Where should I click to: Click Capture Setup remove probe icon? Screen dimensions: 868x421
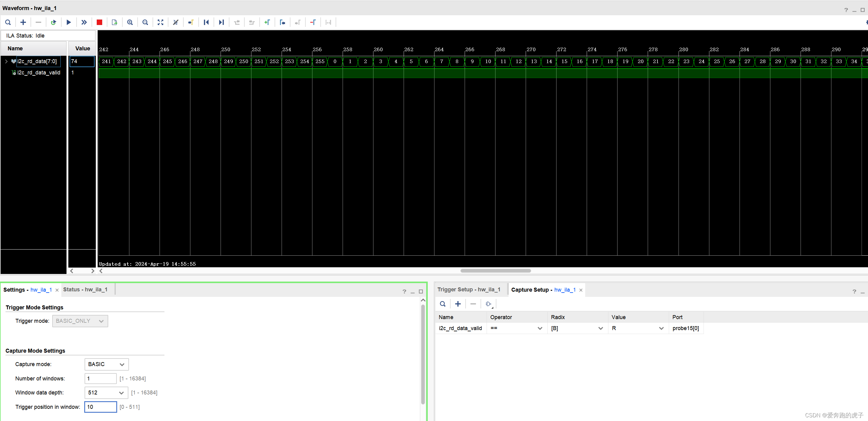click(473, 304)
